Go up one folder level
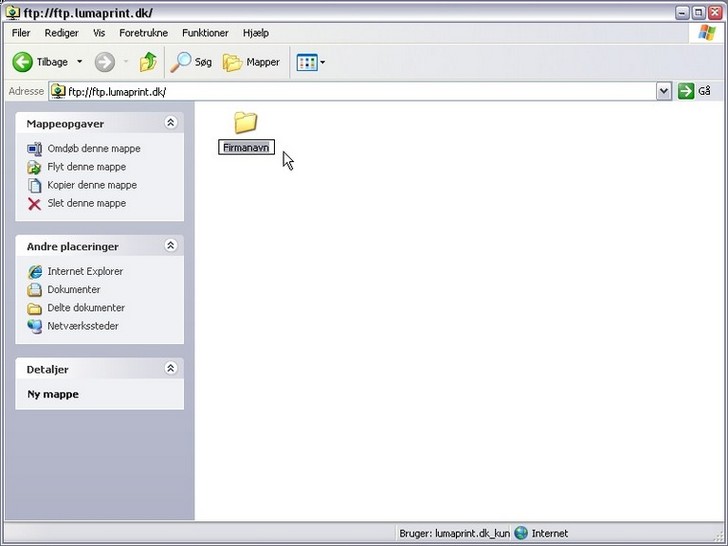 [x=148, y=62]
